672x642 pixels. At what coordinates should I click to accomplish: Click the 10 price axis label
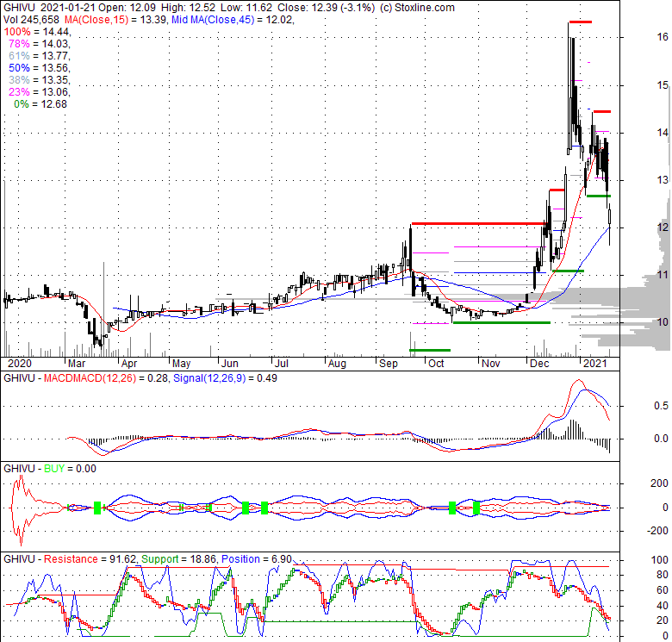[663, 322]
